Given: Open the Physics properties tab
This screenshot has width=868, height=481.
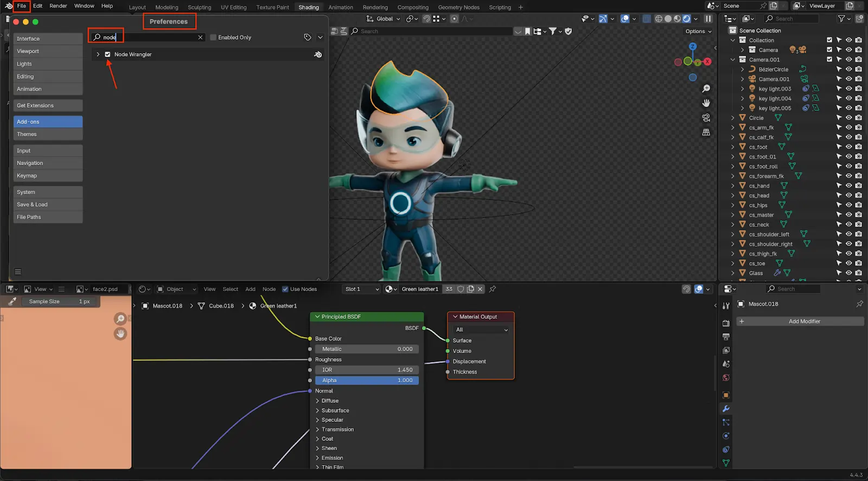Looking at the screenshot, I should click(726, 436).
